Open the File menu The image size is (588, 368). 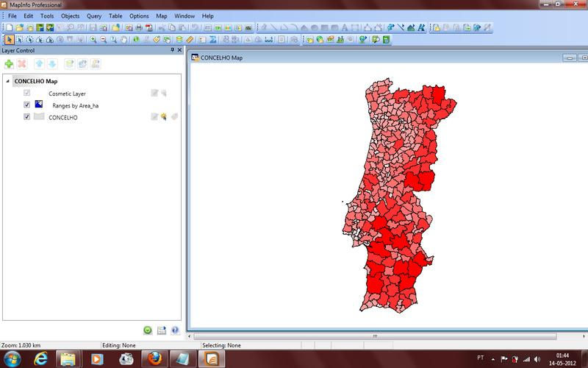[x=12, y=15]
